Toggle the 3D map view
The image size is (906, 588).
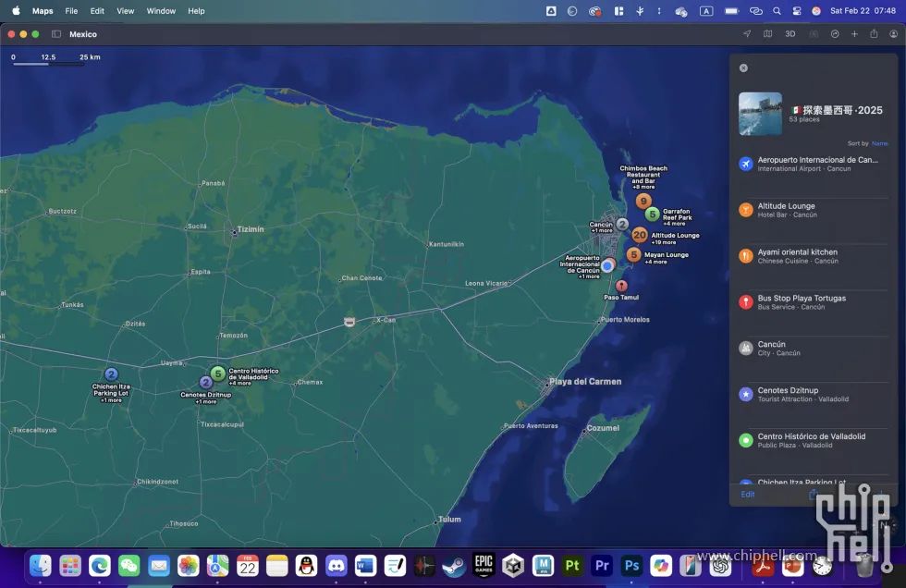pyautogui.click(x=790, y=34)
